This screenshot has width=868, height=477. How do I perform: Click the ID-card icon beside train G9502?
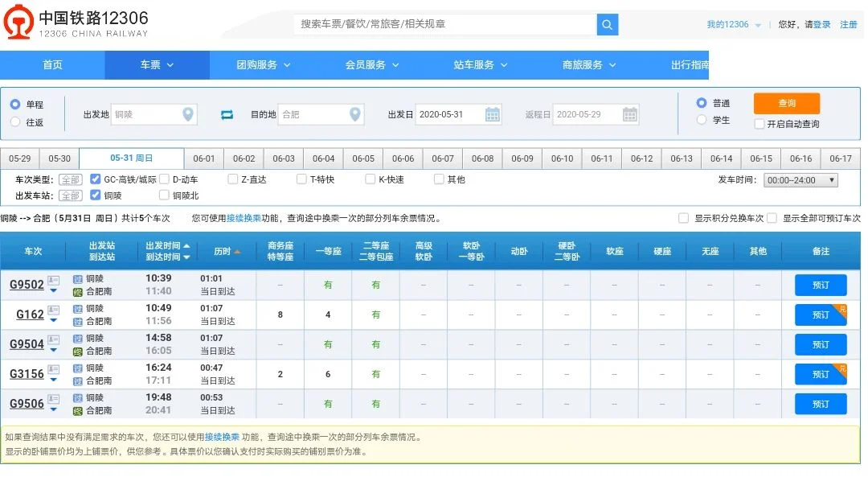53,280
